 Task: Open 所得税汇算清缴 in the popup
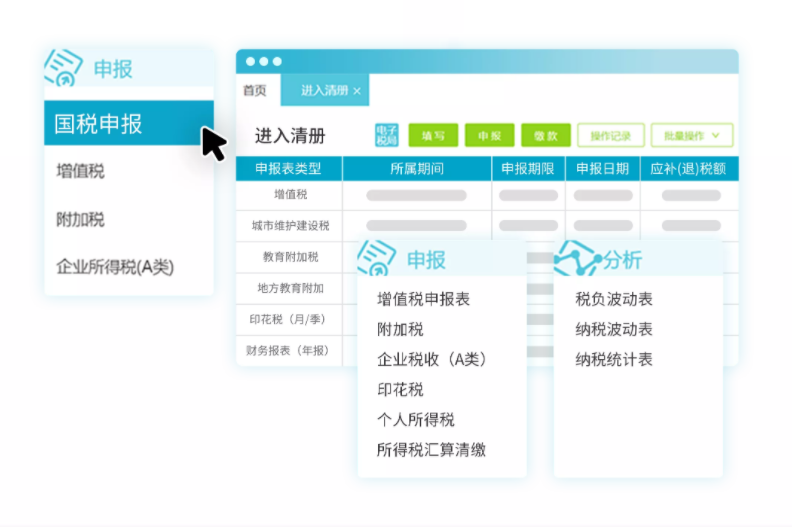tap(431, 450)
